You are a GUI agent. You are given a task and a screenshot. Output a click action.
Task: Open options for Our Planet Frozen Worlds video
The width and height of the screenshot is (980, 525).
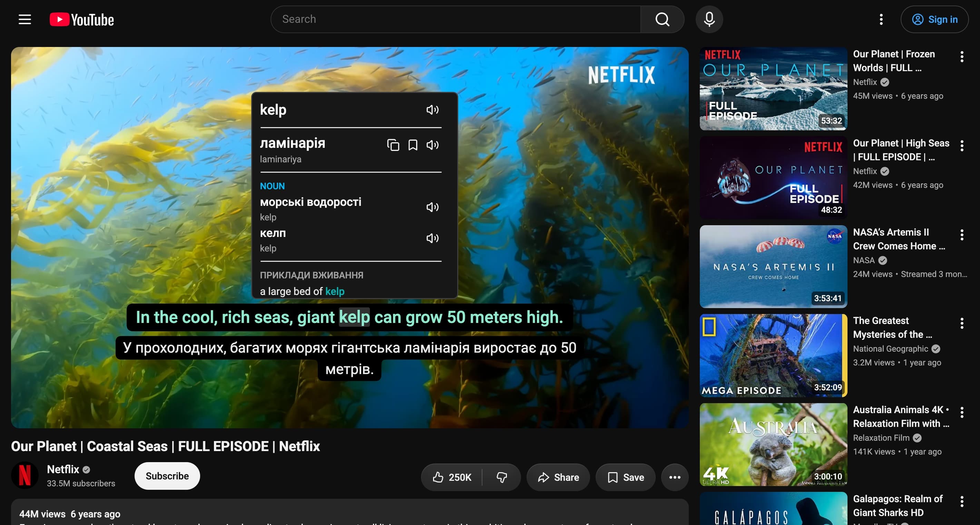[x=962, y=57]
